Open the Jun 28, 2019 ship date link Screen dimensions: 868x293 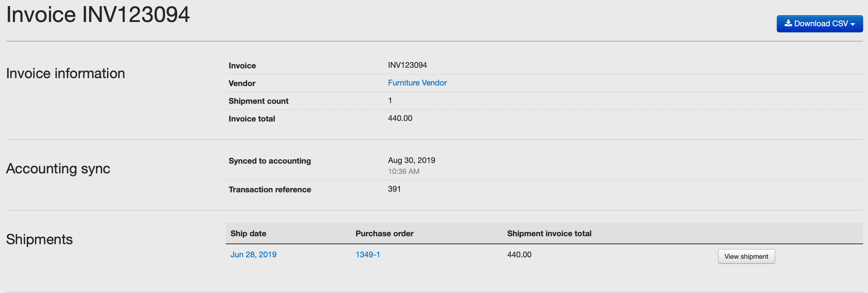point(253,255)
